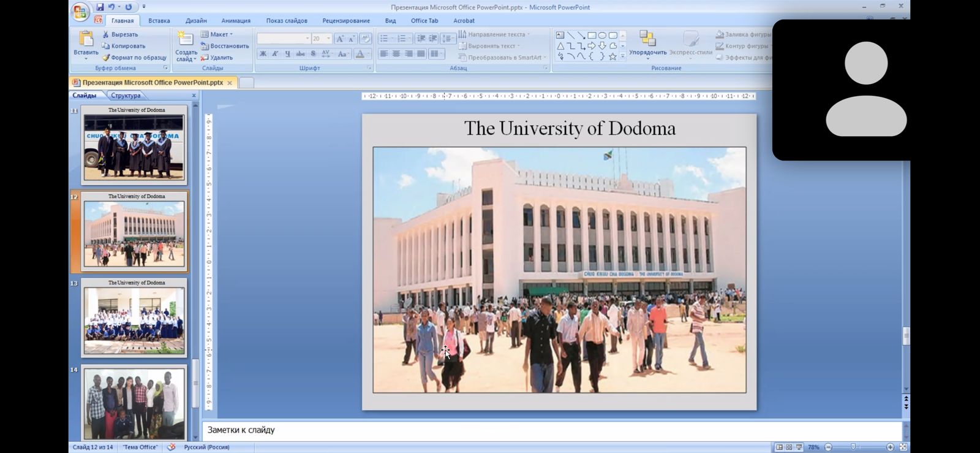The height and width of the screenshot is (453, 980).
Task: Click the Заметки к слайду notes field
Action: coord(551,430)
